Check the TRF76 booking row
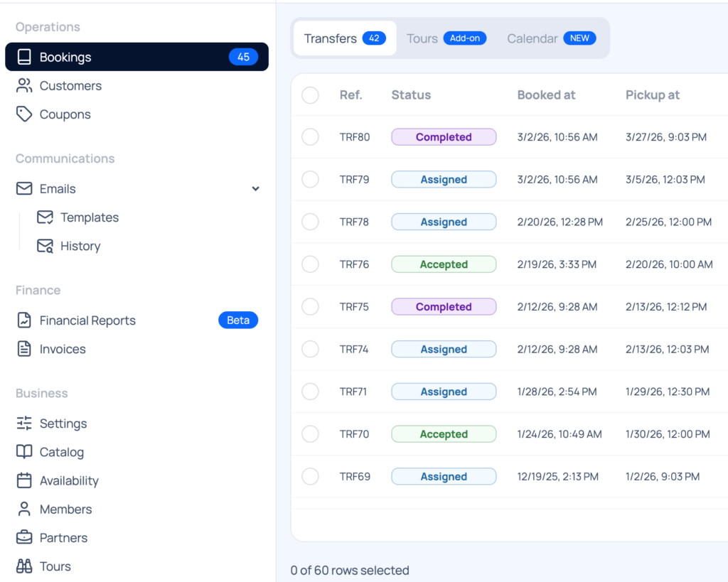Image resolution: width=728 pixels, height=582 pixels. [310, 264]
